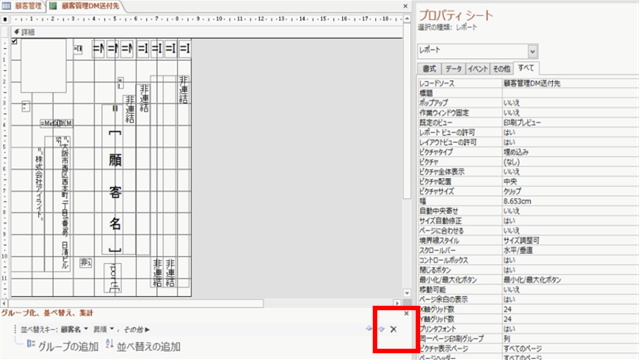Switch to the 書式 tab
Image resolution: width=640 pixels, height=360 pixels.
coord(429,69)
